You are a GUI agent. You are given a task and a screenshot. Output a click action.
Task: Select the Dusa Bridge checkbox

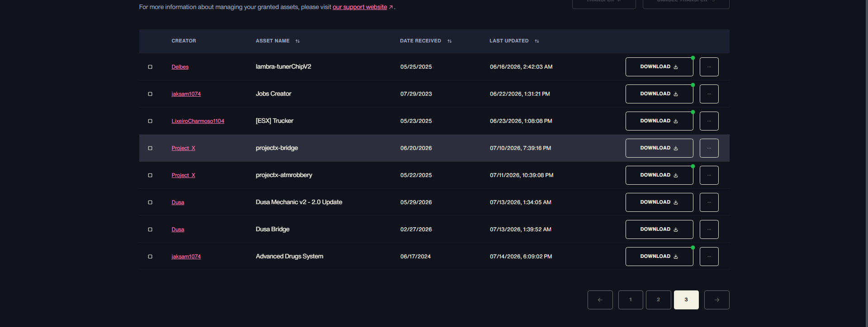tap(150, 229)
